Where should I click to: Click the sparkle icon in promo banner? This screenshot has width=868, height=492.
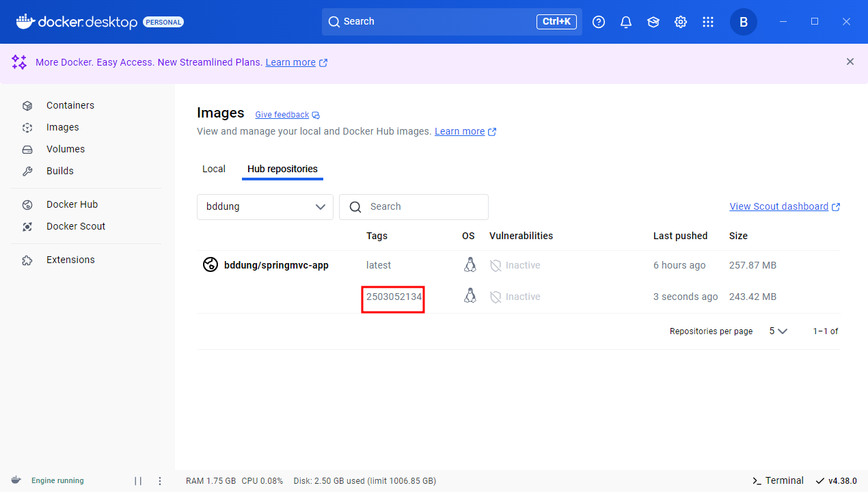(19, 62)
